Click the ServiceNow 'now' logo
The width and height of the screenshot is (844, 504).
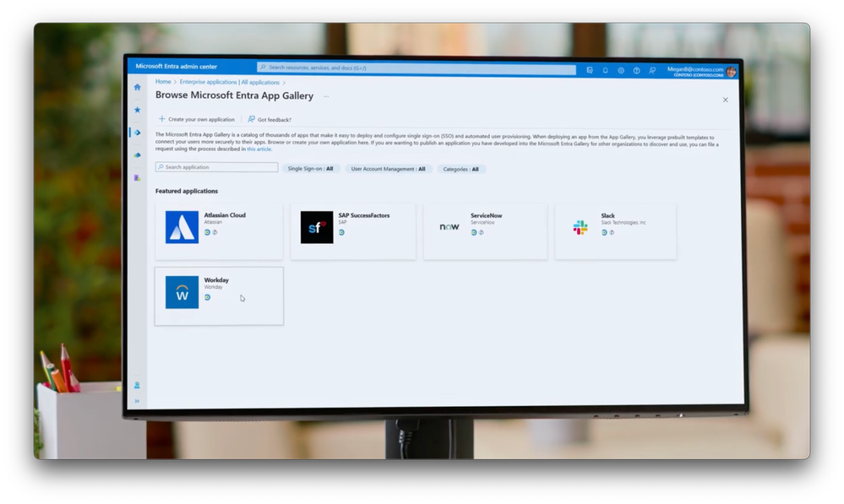[x=449, y=227]
